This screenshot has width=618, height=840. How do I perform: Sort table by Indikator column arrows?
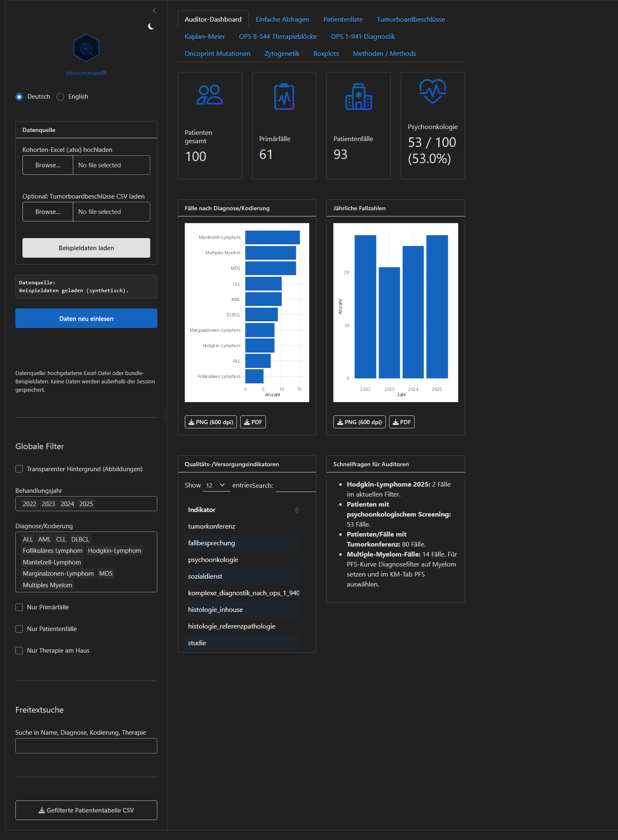point(297,510)
